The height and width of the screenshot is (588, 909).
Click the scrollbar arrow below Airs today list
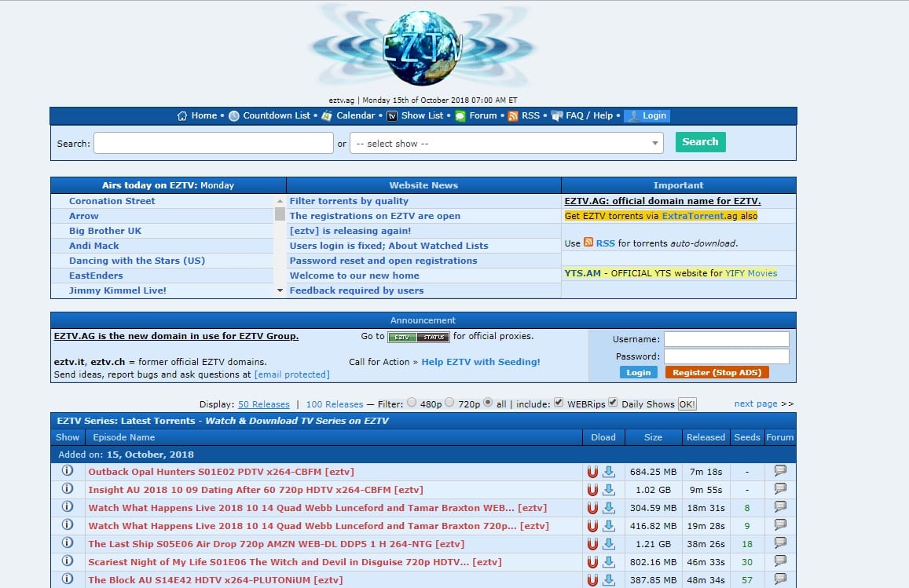(x=280, y=290)
